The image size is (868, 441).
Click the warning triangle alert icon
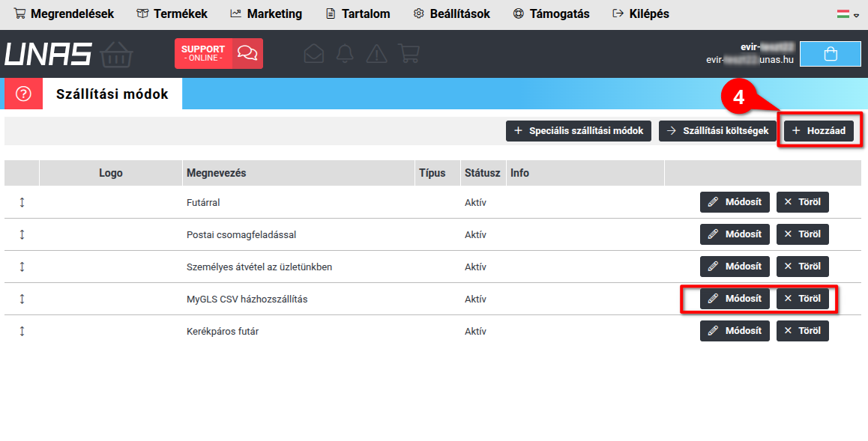point(376,54)
